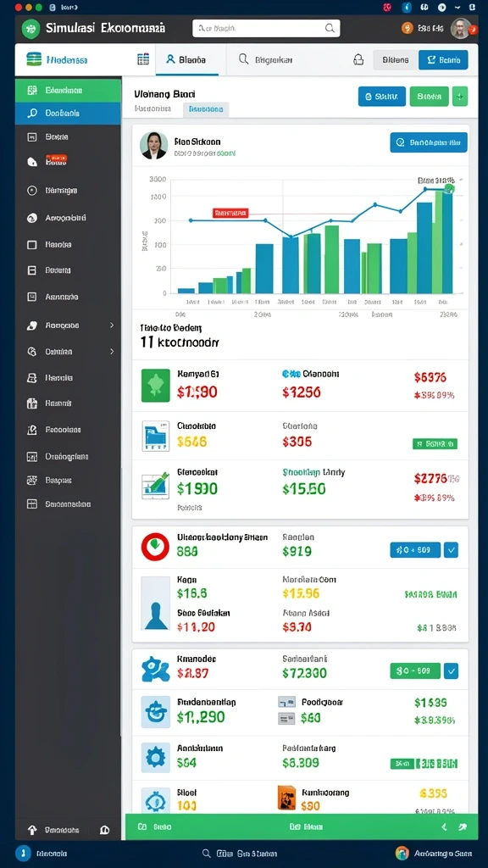Click the green stacked database icon in the toolbar
This screenshot has width=488, height=868.
point(34,59)
